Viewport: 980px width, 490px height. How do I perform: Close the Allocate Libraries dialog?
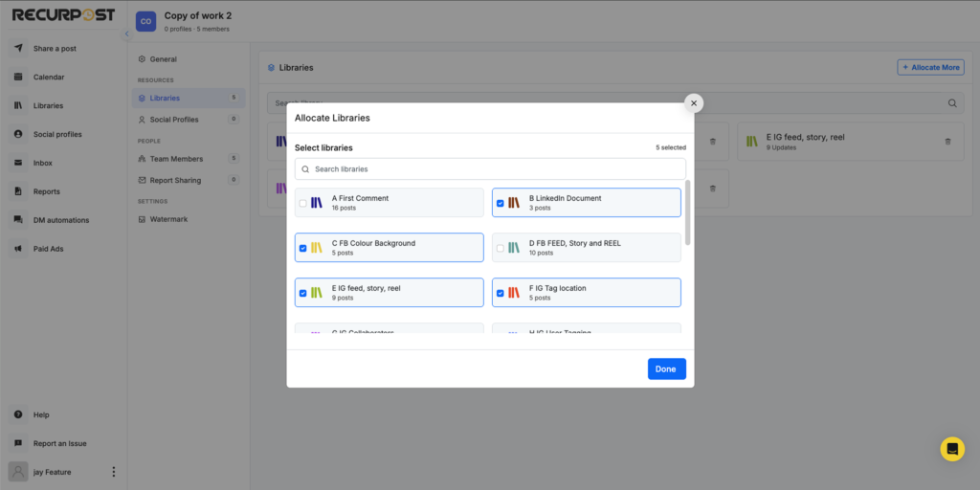click(x=694, y=103)
